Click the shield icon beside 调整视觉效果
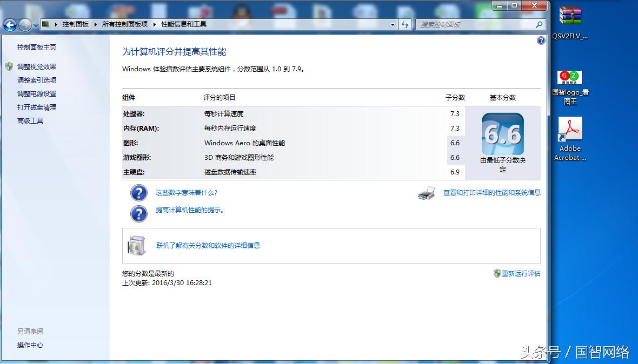The width and height of the screenshot is (638, 364). (x=9, y=66)
